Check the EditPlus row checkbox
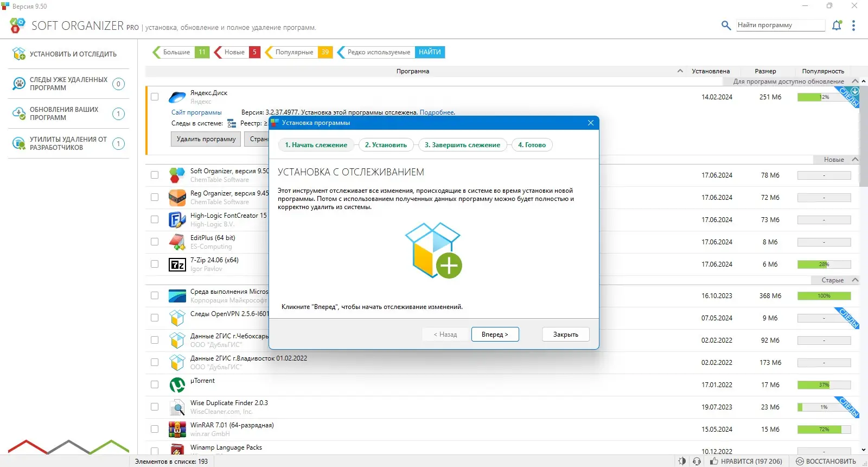The image size is (868, 467). (155, 242)
